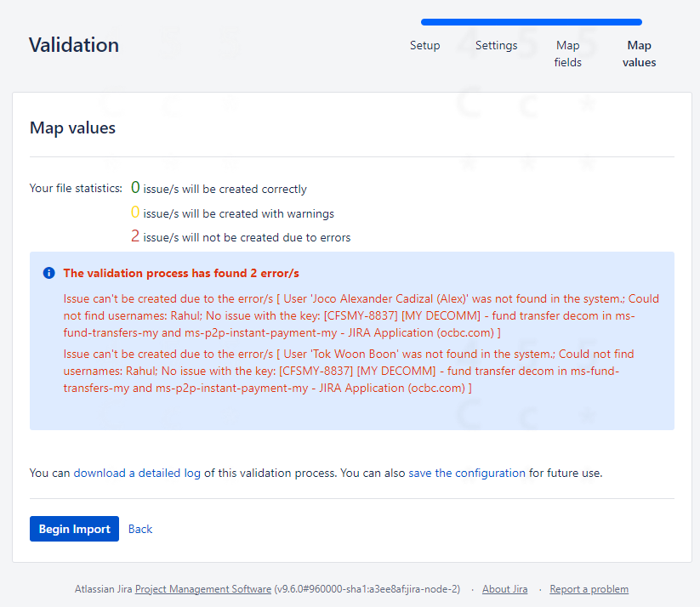
Task: Click the red "2" errors count
Action: point(135,237)
